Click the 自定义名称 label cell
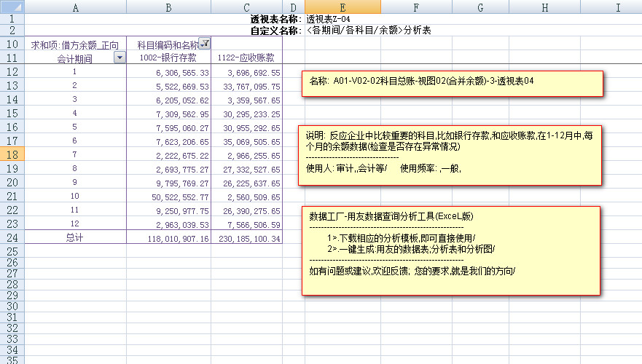 click(275, 31)
